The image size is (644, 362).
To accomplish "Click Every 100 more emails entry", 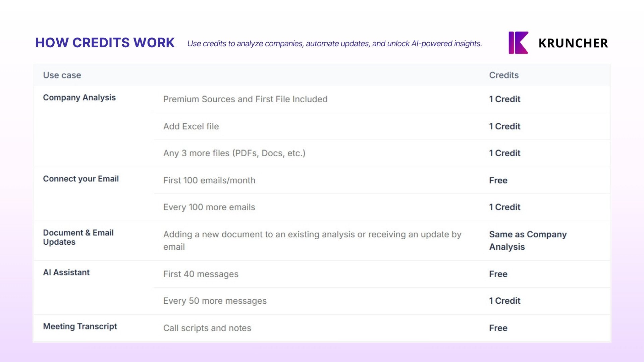I will pyautogui.click(x=209, y=207).
